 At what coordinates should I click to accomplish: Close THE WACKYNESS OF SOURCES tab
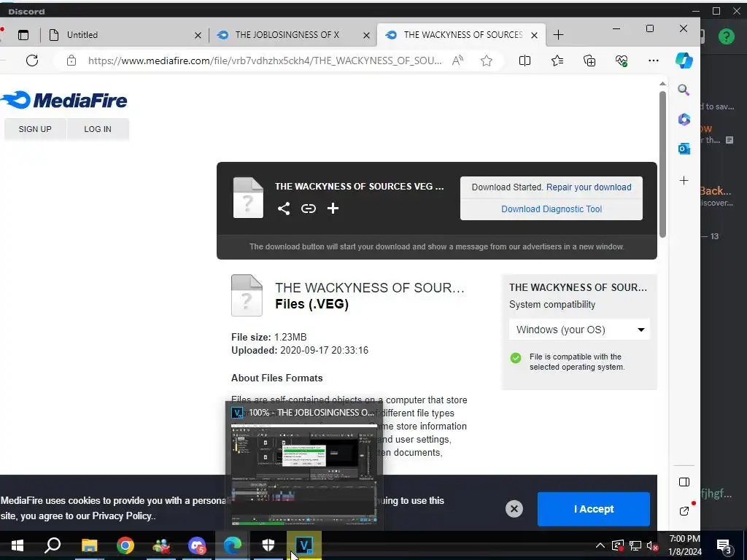535,35
